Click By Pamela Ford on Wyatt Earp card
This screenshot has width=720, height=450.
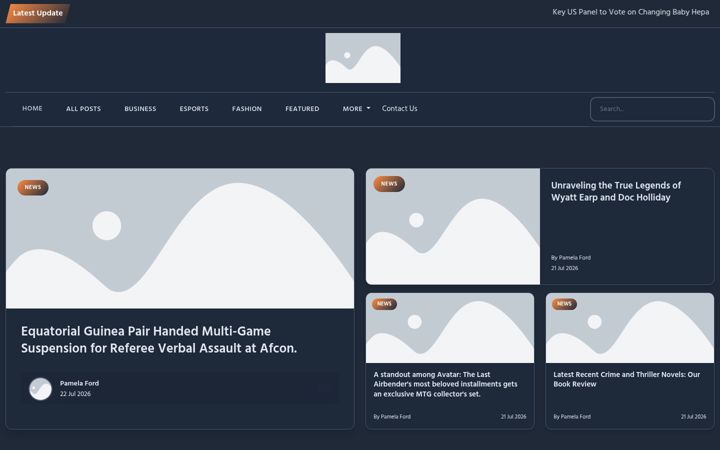coord(571,258)
